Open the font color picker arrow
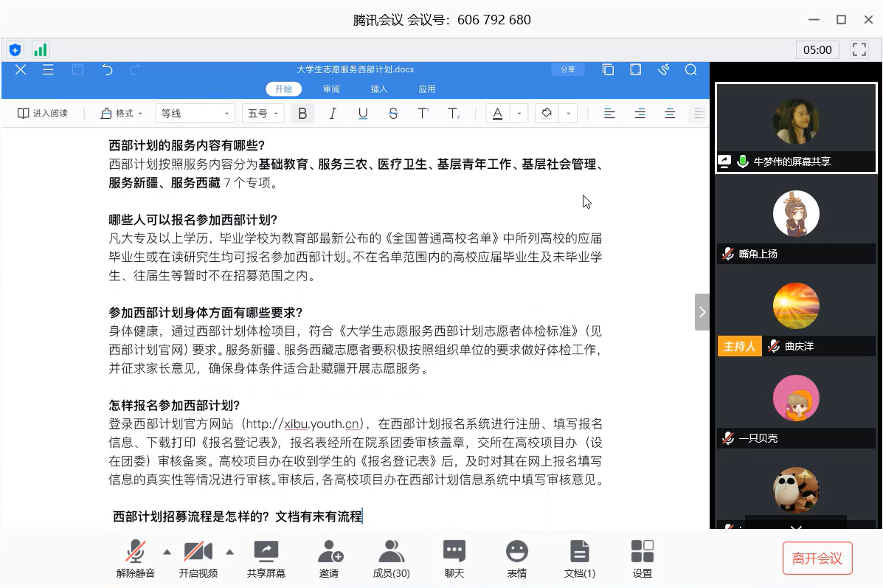883x588 pixels. click(x=519, y=114)
